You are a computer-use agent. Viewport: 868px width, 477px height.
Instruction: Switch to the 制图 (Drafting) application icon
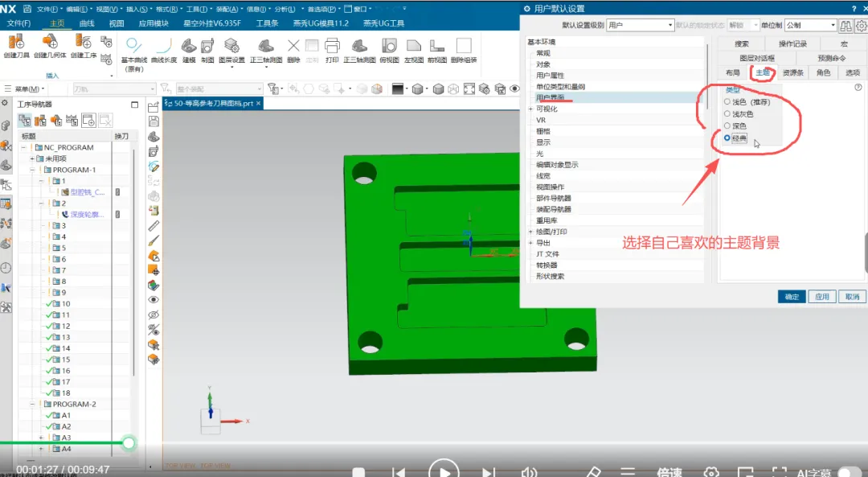[x=207, y=46]
